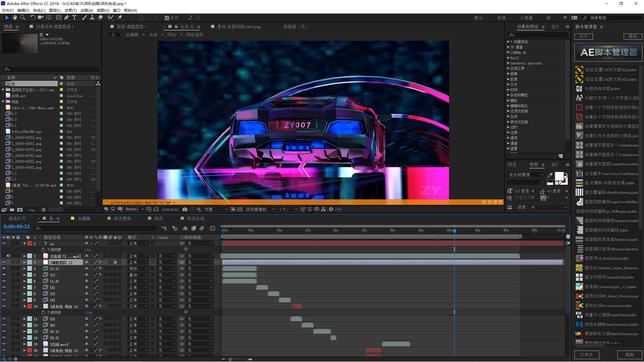Collapse layer 1 xy properties
Viewport: 644px width, 362px height.
click(25, 243)
